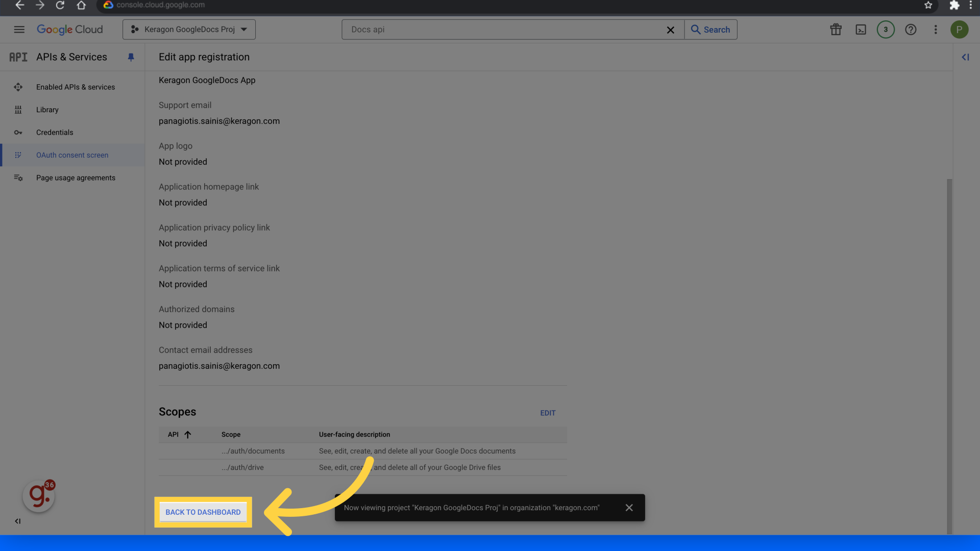Click the support email panagiotis.sainis@keragon.com
The width and height of the screenshot is (980, 551).
click(x=219, y=121)
